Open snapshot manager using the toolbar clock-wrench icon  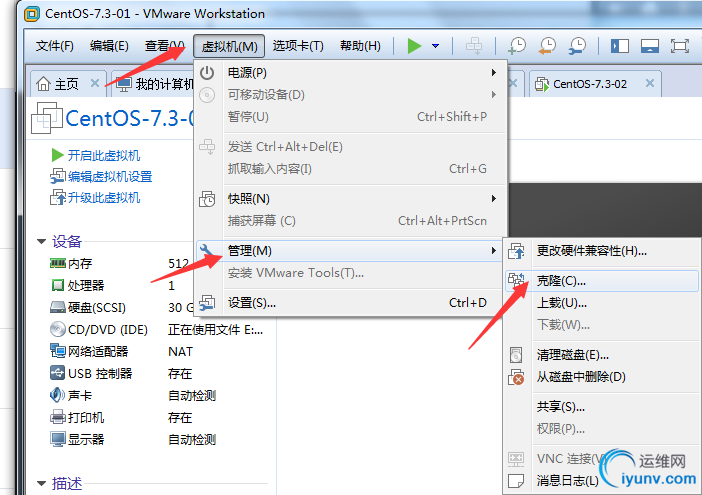(x=577, y=46)
